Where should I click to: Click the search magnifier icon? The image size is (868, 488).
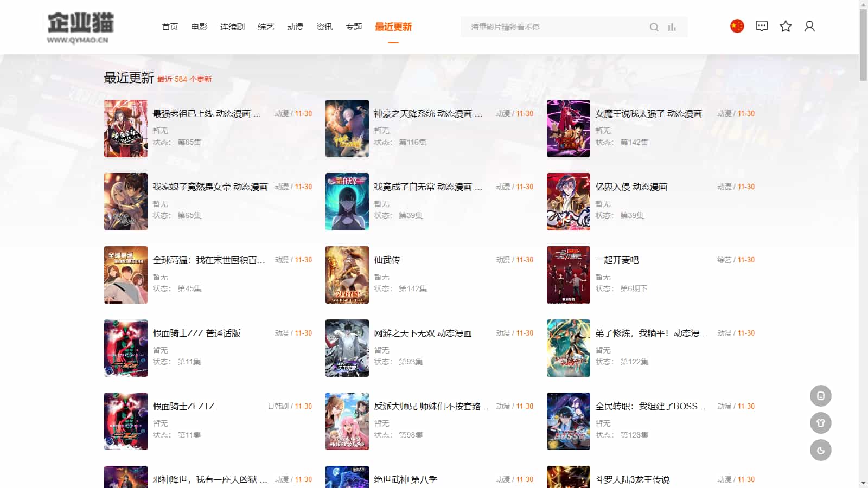(654, 27)
